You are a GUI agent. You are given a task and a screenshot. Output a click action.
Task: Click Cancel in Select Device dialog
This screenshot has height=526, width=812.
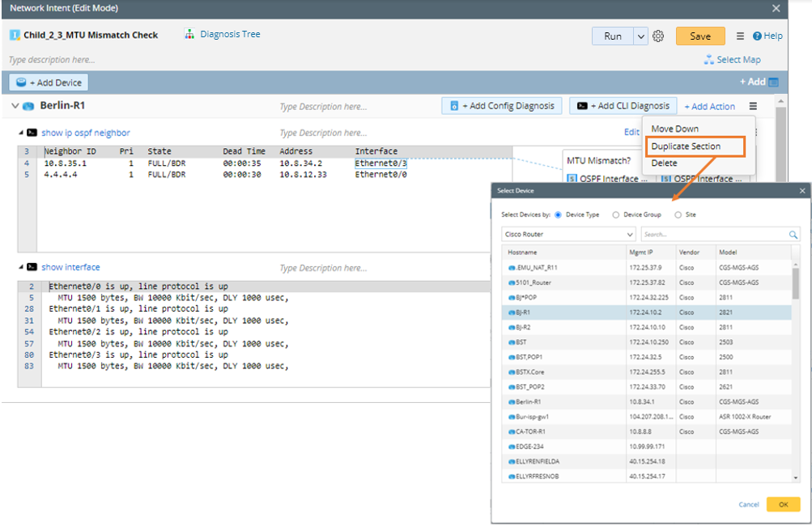coord(748,504)
